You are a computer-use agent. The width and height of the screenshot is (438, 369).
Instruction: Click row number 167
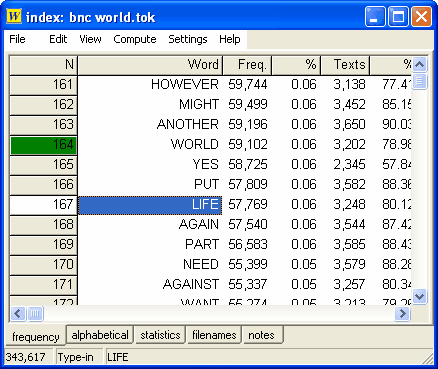(44, 205)
